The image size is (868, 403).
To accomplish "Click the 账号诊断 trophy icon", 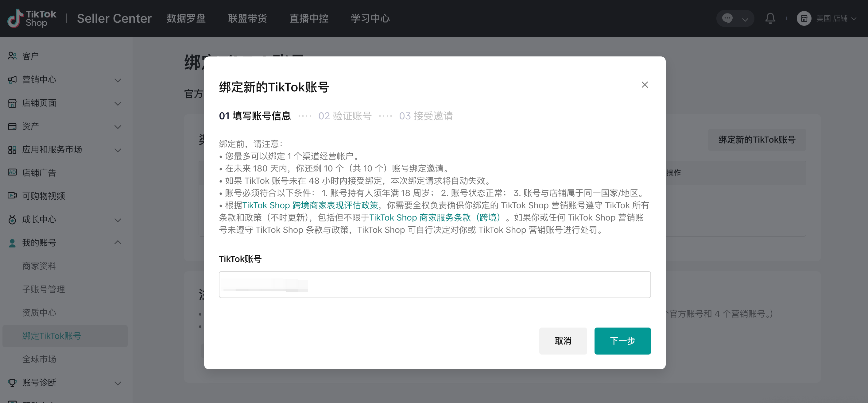I will 13,382.
